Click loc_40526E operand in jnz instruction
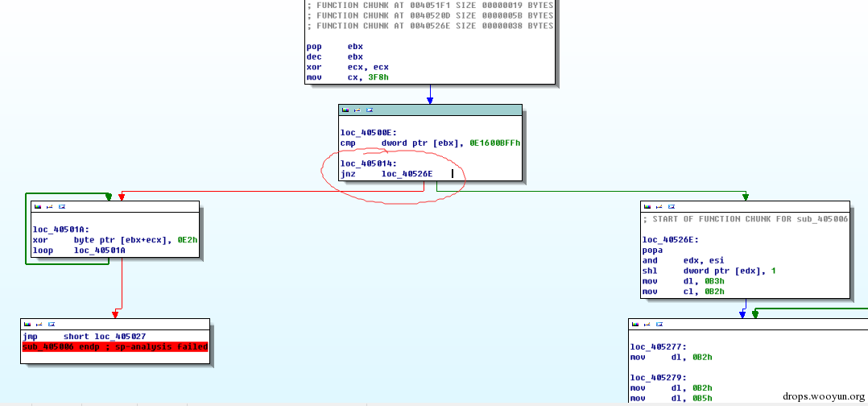This screenshot has height=406, width=868. [x=407, y=174]
